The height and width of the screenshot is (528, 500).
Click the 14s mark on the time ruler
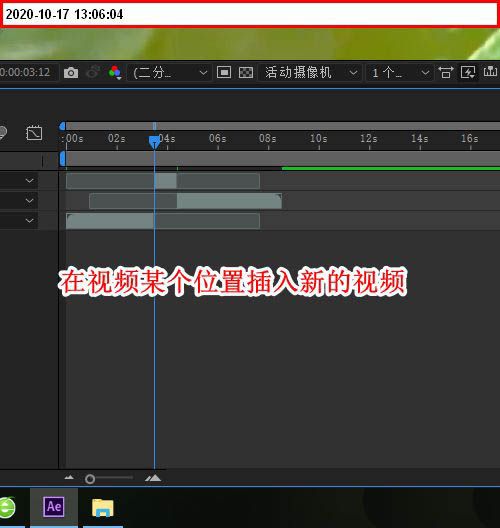(420, 138)
